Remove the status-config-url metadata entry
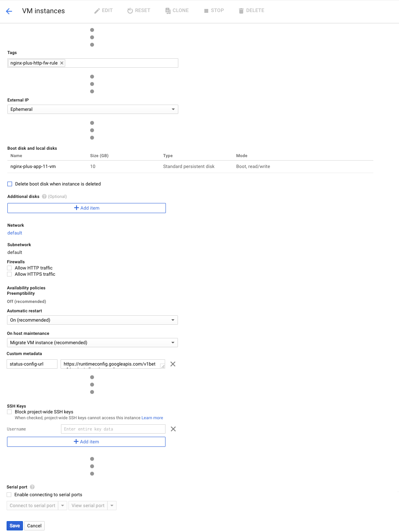Screen dimensions: 399x532 pos(173,364)
